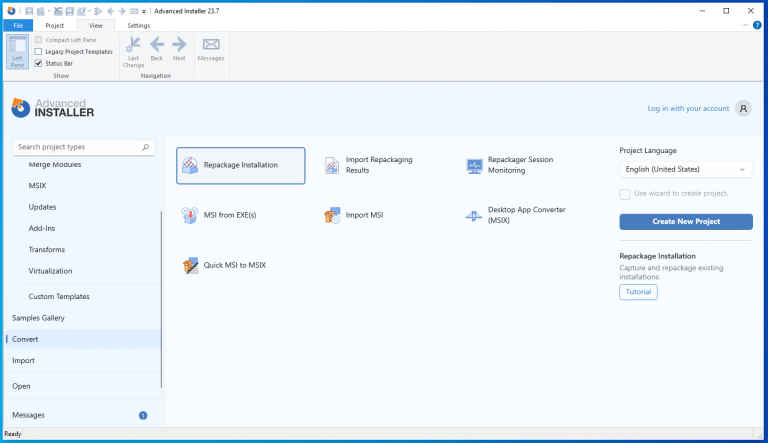The height and width of the screenshot is (443, 768).
Task: Switch to the View ribbon tab
Action: coord(96,25)
